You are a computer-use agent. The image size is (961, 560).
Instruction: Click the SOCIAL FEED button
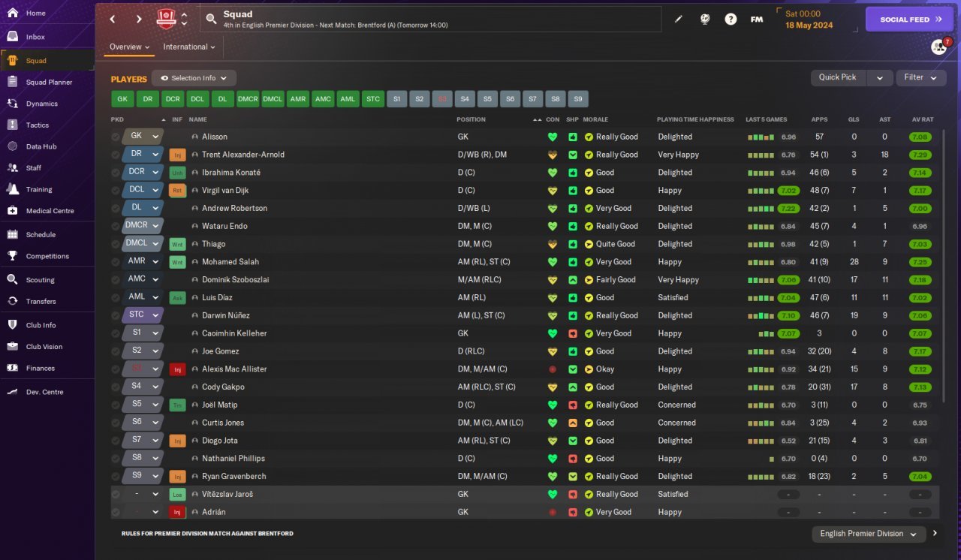pos(909,20)
